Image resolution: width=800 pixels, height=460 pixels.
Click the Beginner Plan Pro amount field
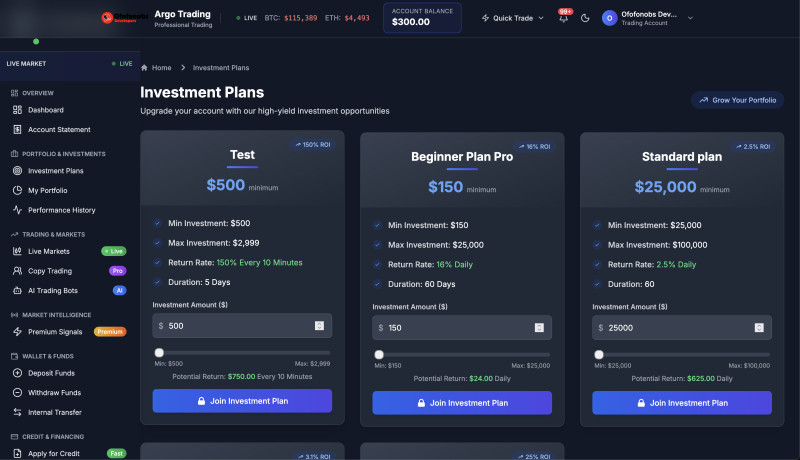click(x=455, y=327)
